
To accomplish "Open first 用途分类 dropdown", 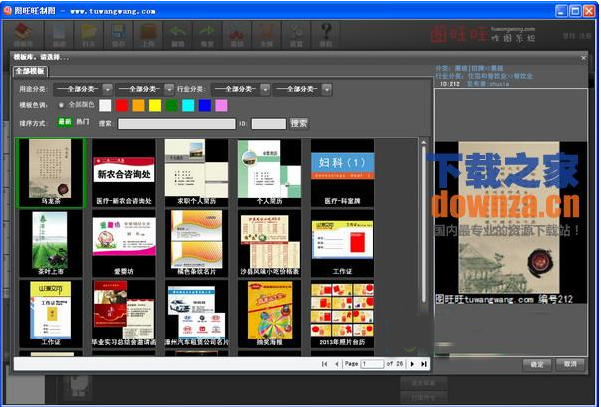I will tap(83, 89).
